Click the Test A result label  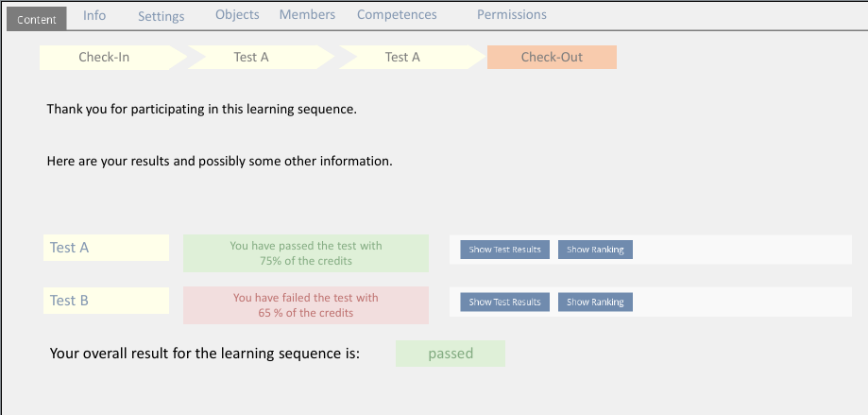[106, 248]
